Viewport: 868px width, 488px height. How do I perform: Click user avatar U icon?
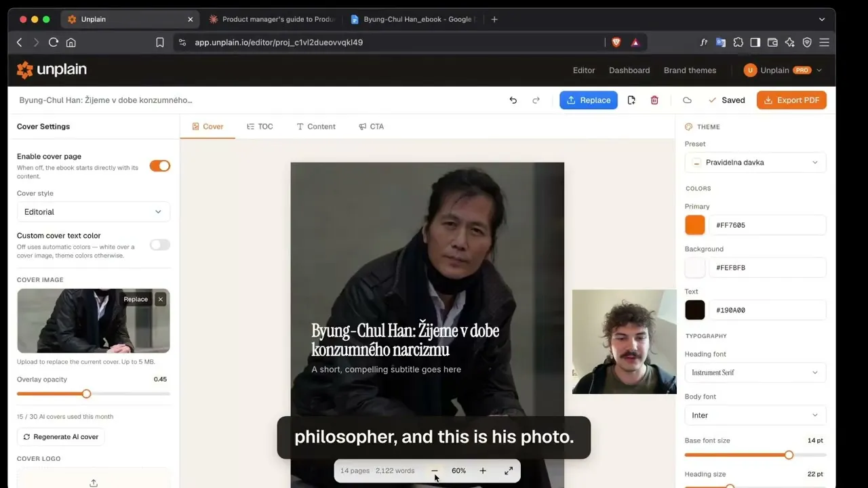(x=750, y=70)
